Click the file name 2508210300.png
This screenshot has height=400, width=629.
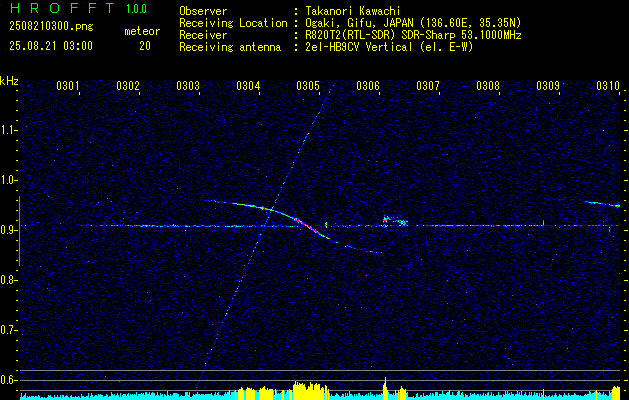point(51,27)
